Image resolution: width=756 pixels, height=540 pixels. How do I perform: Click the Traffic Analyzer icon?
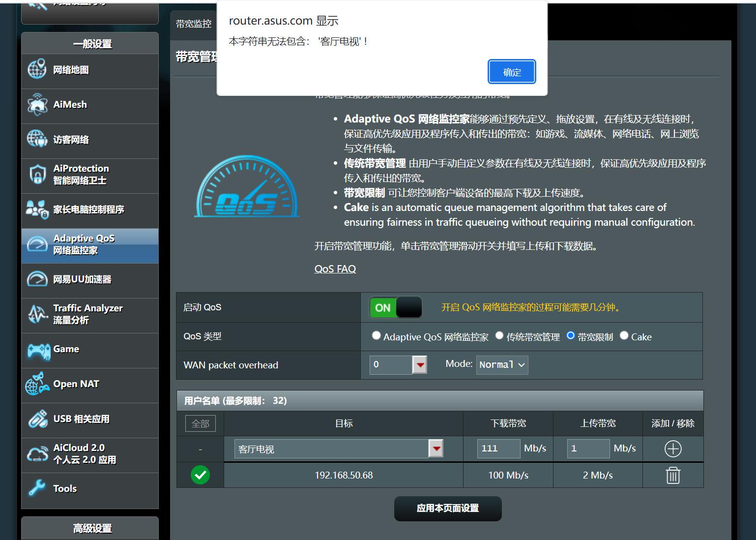click(x=37, y=314)
